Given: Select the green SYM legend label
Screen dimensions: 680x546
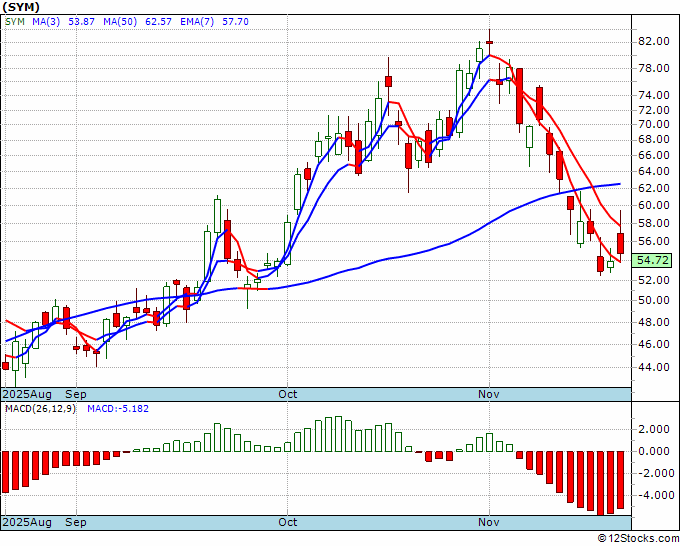Looking at the screenshot, I should [x=15, y=21].
